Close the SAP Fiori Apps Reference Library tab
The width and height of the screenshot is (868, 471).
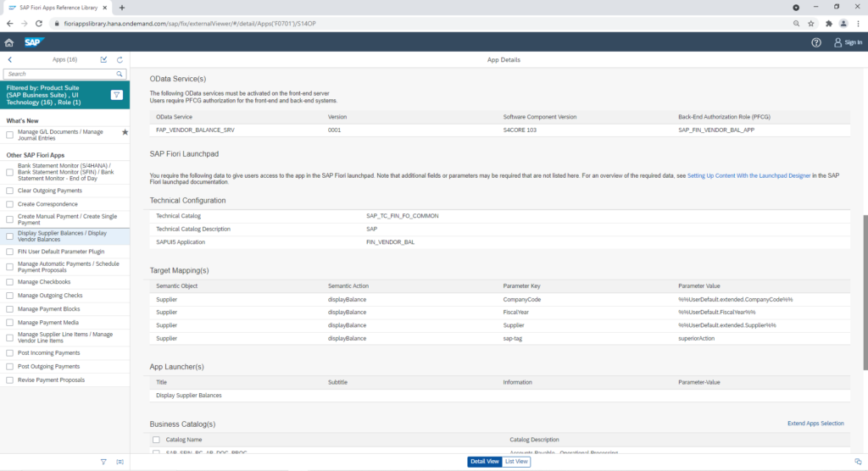click(x=105, y=8)
